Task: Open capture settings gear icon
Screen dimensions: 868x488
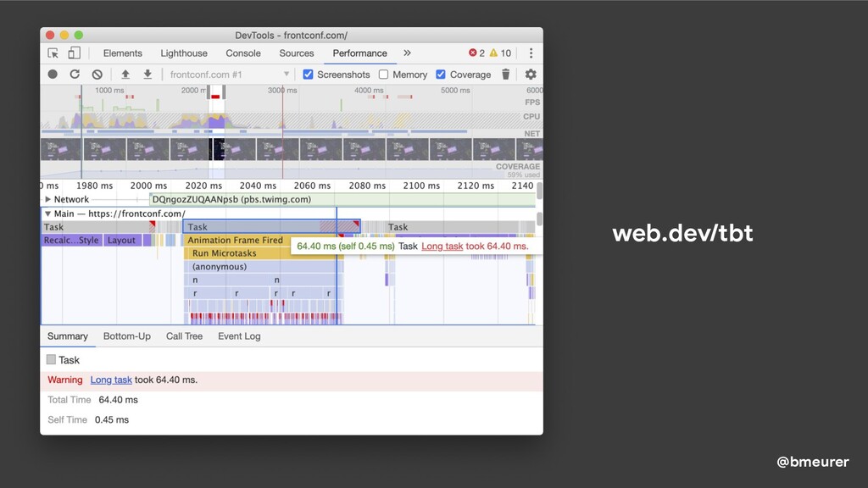Action: coord(531,75)
